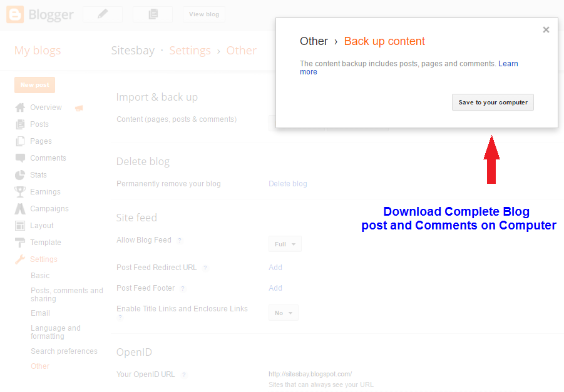Go to Posts in sidebar
564x392 pixels.
(x=39, y=124)
